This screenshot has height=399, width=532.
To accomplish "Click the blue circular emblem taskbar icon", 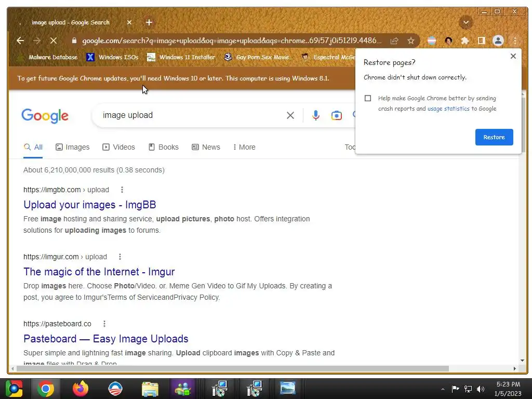I will coord(115,389).
